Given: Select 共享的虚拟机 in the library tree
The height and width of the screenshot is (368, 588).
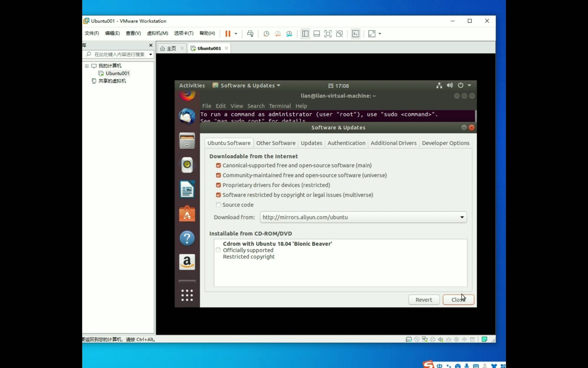Looking at the screenshot, I should coord(112,81).
